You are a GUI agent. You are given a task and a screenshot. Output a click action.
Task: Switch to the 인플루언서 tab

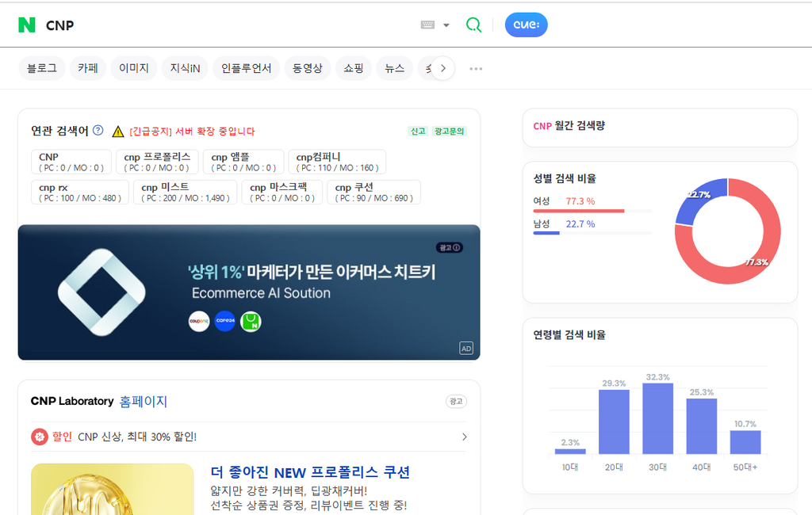[247, 68]
